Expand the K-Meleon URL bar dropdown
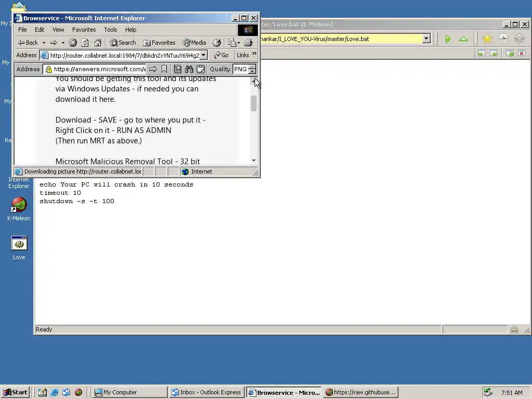This screenshot has height=399, width=532. (427, 38)
